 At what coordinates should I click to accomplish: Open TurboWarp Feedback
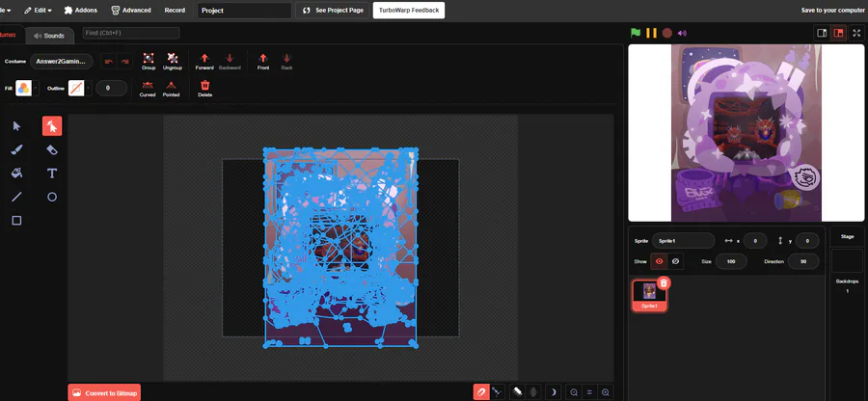tap(409, 10)
